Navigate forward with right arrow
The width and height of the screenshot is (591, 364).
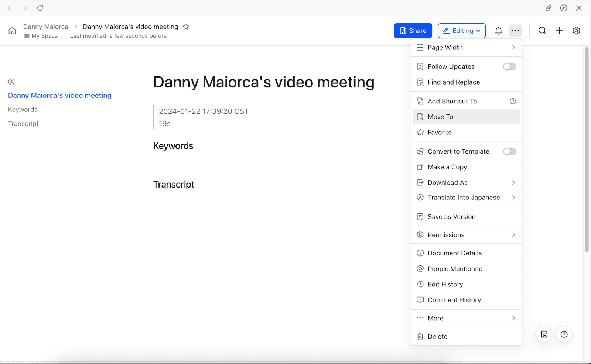25,8
